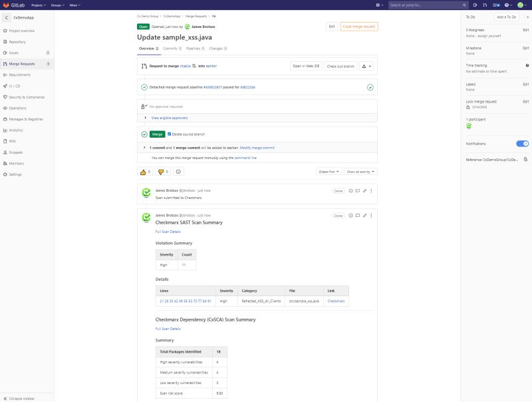
Task: Add emoji reaction to Checkmarx SAST comment
Action: tap(351, 215)
